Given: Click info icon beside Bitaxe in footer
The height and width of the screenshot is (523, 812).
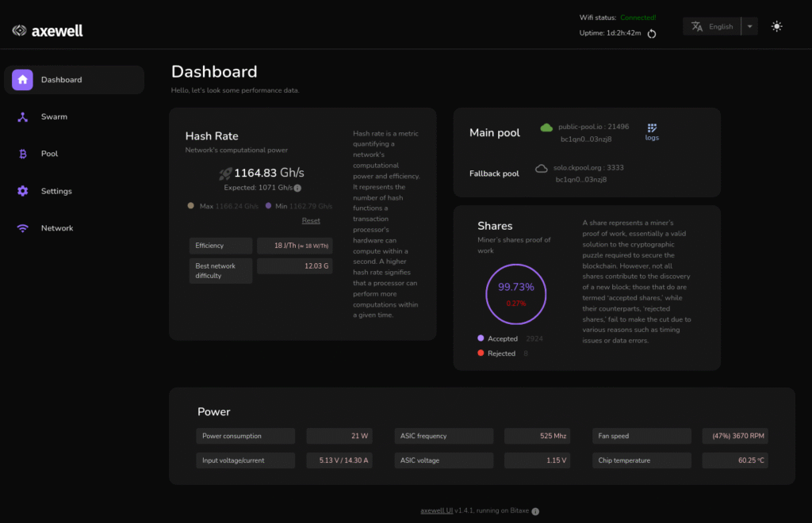Looking at the screenshot, I should (x=535, y=511).
